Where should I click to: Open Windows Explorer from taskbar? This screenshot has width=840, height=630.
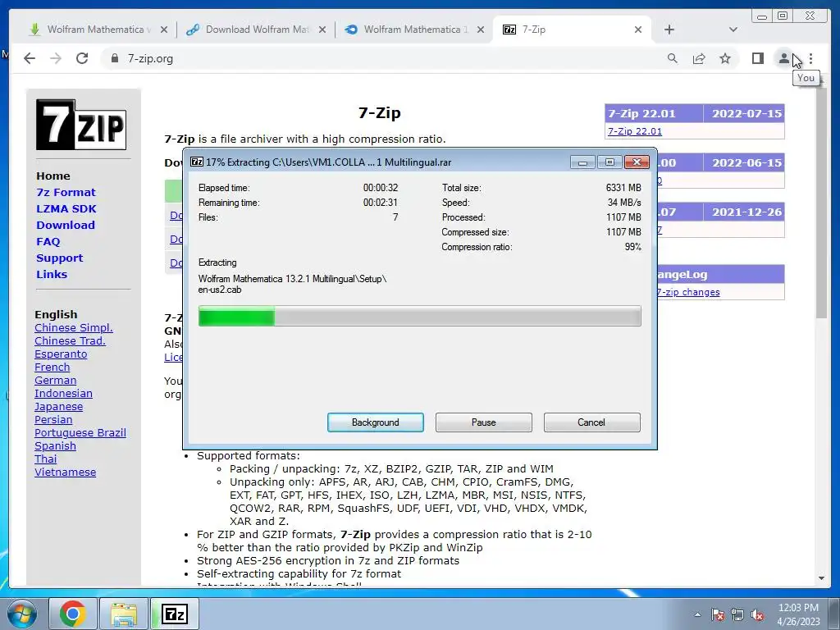tap(124, 614)
